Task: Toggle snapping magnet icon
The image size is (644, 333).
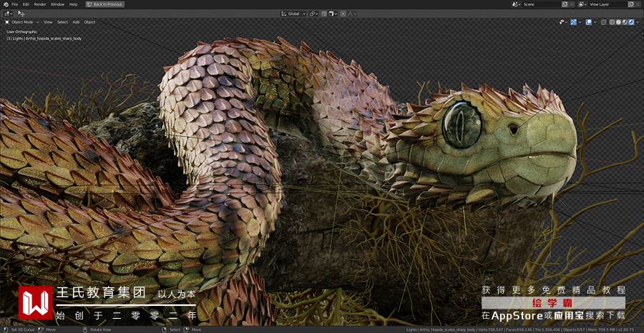Action: pos(324,14)
